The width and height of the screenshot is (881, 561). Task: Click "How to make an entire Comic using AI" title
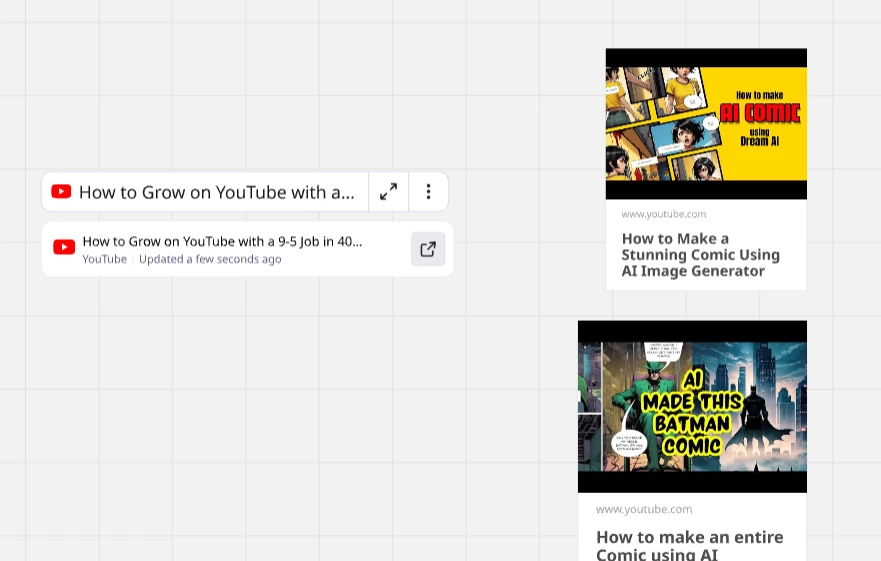(x=689, y=545)
